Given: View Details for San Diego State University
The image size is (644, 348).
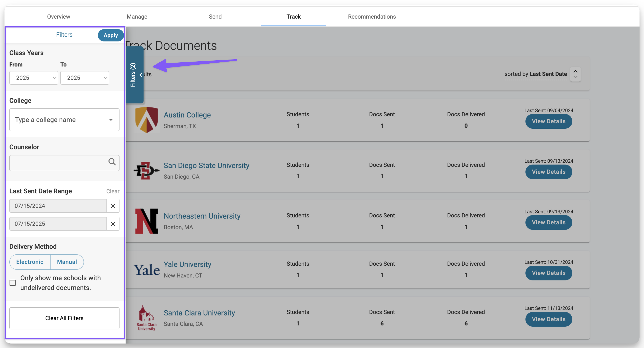Looking at the screenshot, I should tap(549, 172).
